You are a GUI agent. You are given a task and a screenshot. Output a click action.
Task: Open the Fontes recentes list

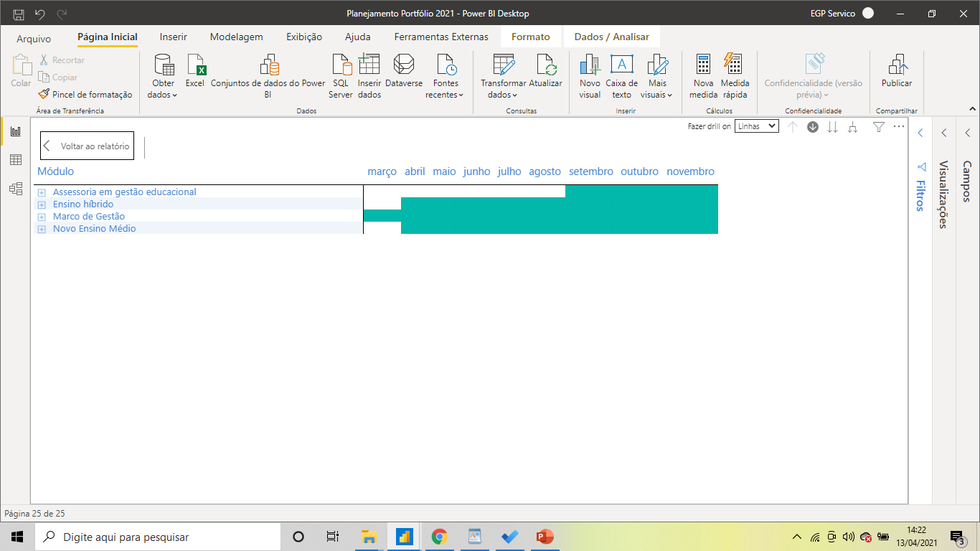tap(446, 77)
